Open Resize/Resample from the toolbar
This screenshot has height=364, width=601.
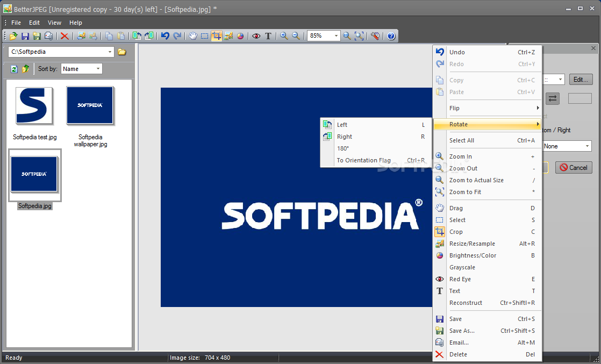(x=229, y=36)
